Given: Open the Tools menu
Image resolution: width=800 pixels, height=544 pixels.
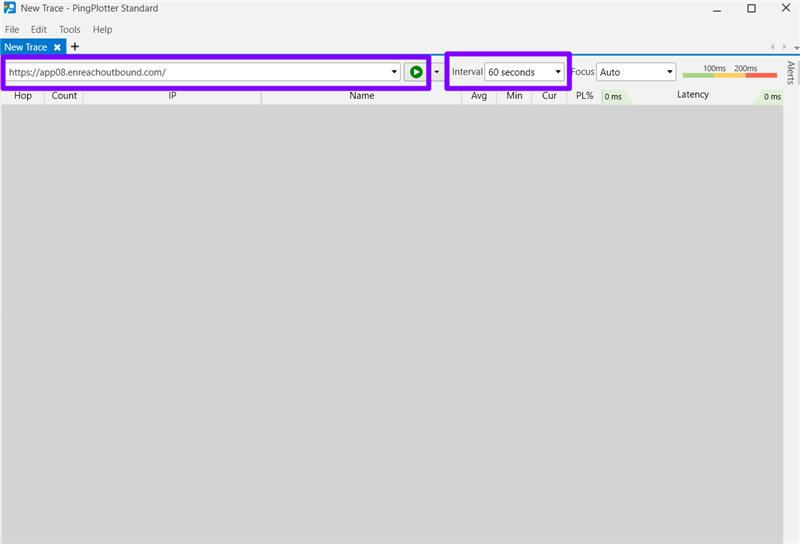Looking at the screenshot, I should tap(69, 30).
